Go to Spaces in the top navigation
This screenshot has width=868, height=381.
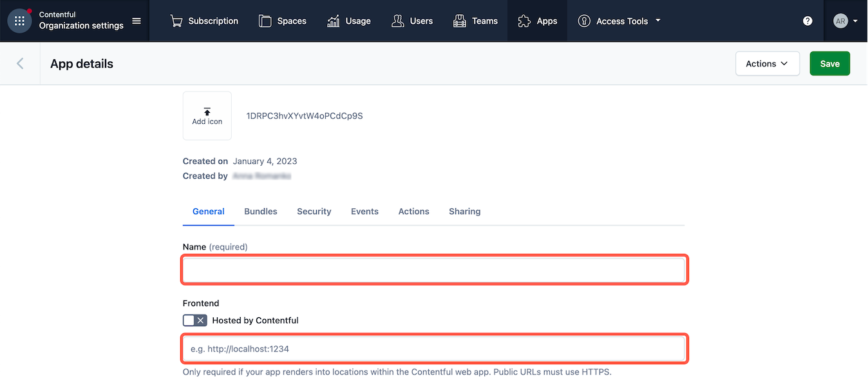(x=282, y=21)
